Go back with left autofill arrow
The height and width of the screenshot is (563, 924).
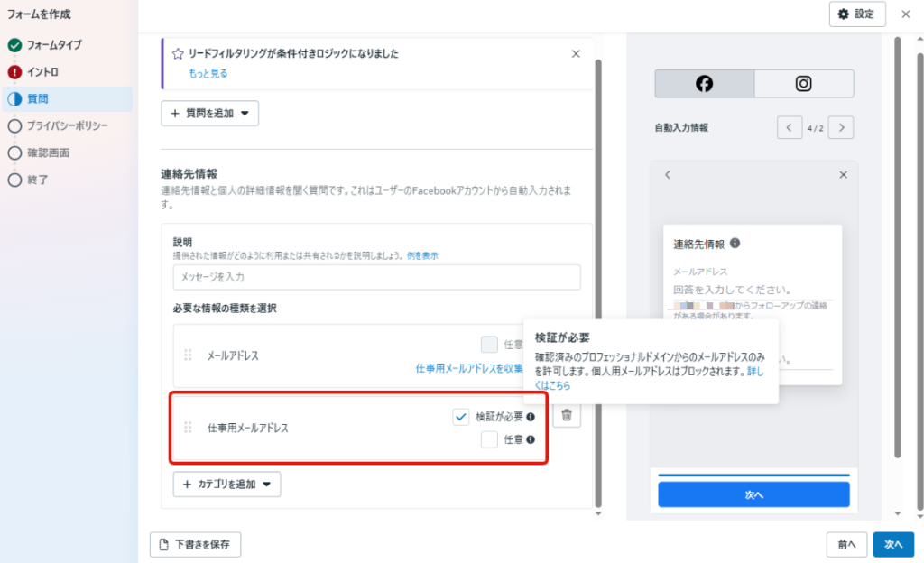click(x=789, y=127)
